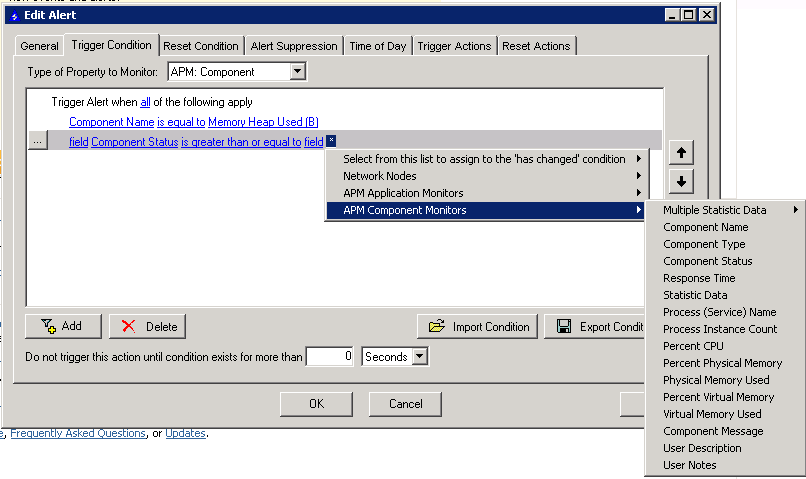Click the Export Condition button
Viewport: 806px width, 479px height.
tap(594, 326)
